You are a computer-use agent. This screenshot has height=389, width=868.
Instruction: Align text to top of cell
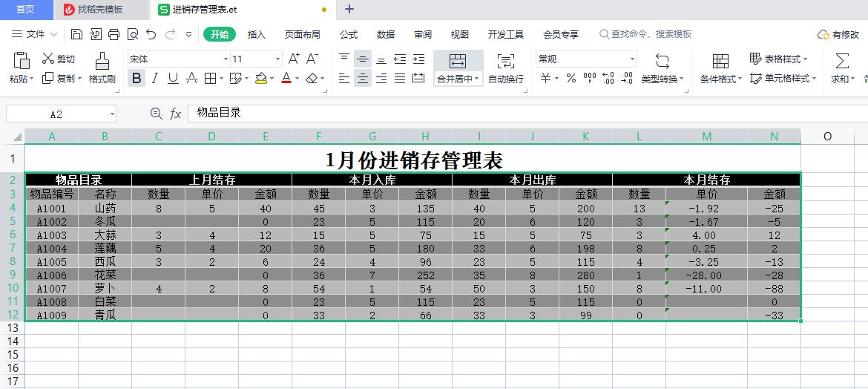click(344, 59)
